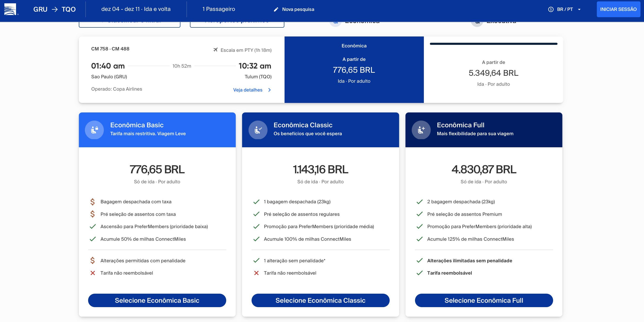Click the Econômica Basic seat icon
The height and width of the screenshot is (322, 644).
(94, 130)
